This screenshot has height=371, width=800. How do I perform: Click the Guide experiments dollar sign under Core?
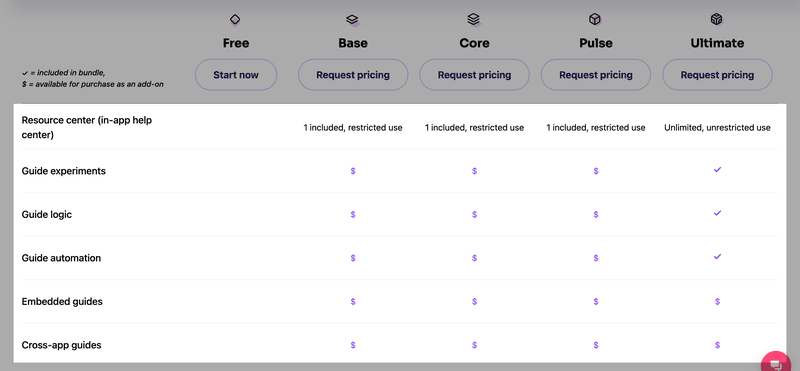474,171
